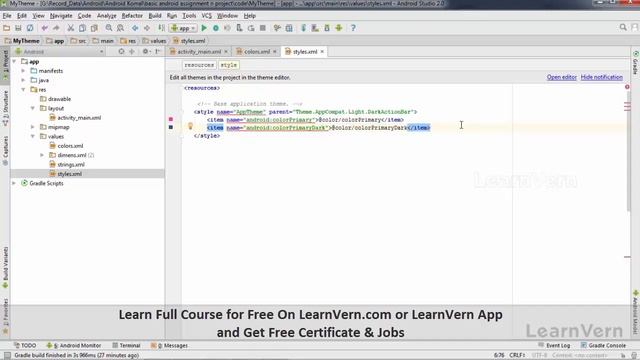Collapse the app module tree node
Screen dimensions: 640x360
tap(15, 62)
